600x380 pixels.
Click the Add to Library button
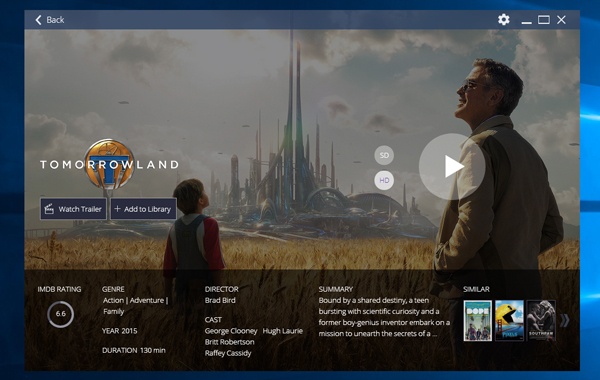tap(143, 209)
